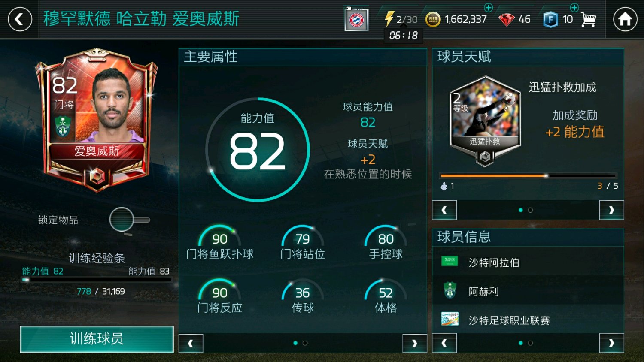The image size is (644, 362).
Task: Go to next 球员天赋 page
Action: coord(611,210)
